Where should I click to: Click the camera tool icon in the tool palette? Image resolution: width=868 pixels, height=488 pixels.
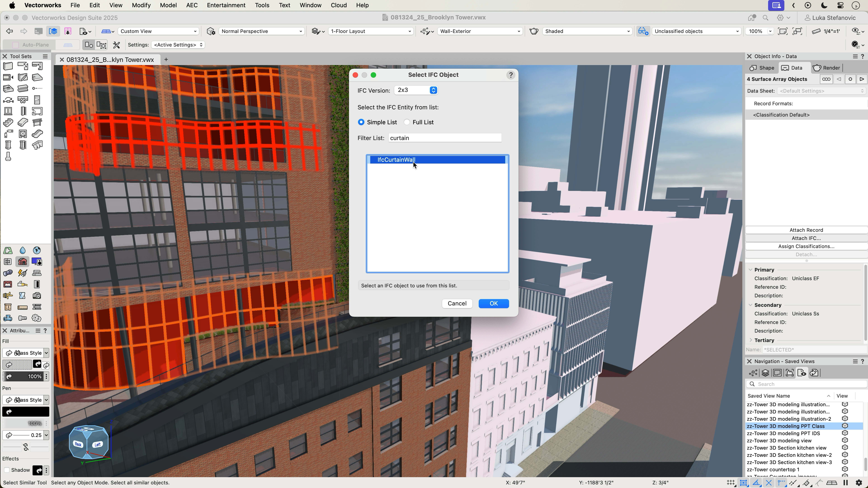coord(37,296)
